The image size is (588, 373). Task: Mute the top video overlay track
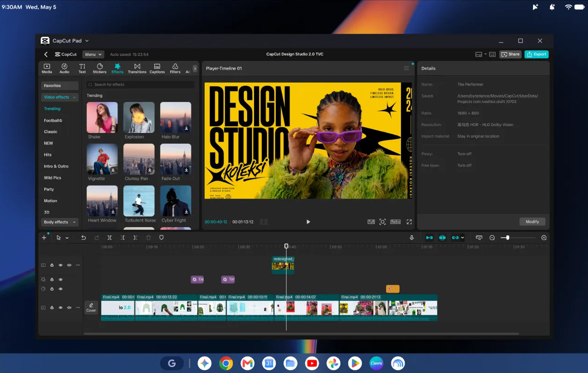click(x=69, y=265)
